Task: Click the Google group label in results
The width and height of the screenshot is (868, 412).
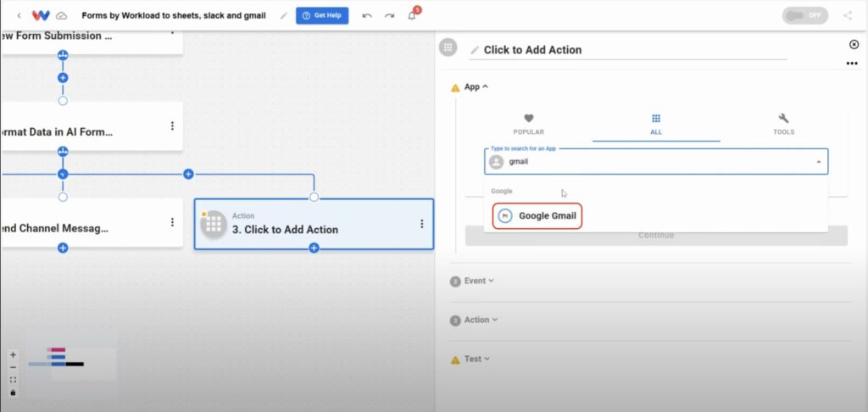Action: [x=502, y=191]
